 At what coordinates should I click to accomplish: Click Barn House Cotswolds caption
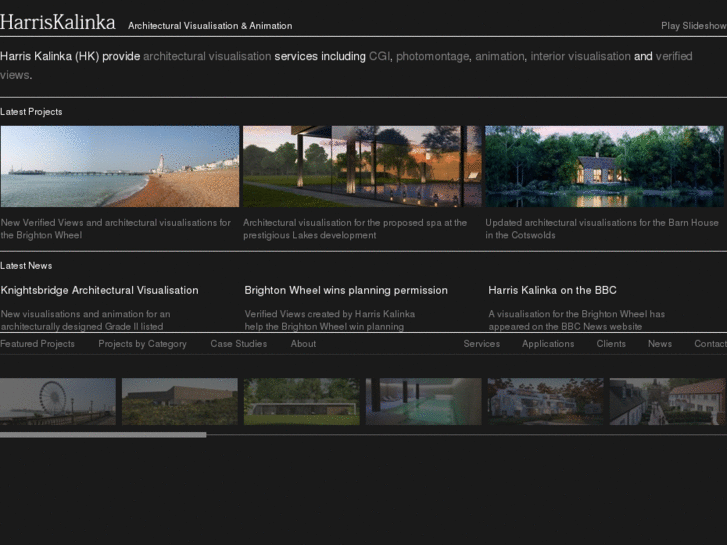[x=602, y=229]
